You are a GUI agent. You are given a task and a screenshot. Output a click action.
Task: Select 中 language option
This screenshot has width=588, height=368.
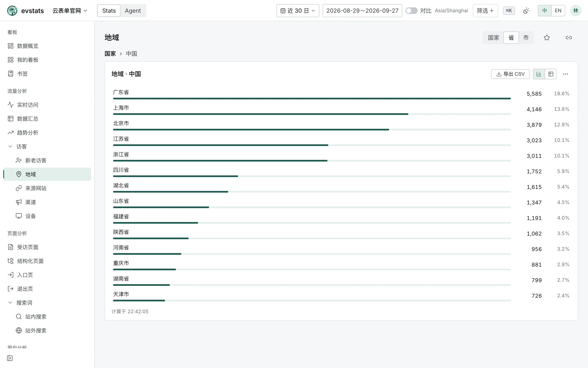545,11
